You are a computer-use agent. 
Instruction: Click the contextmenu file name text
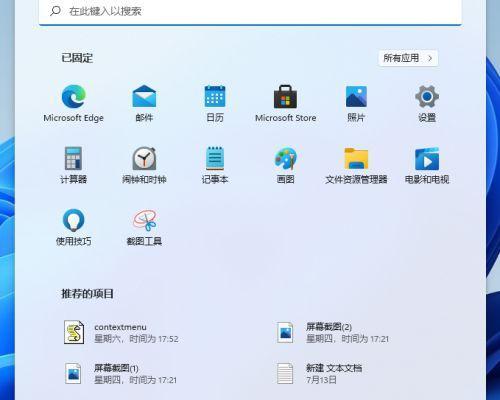coord(120,327)
